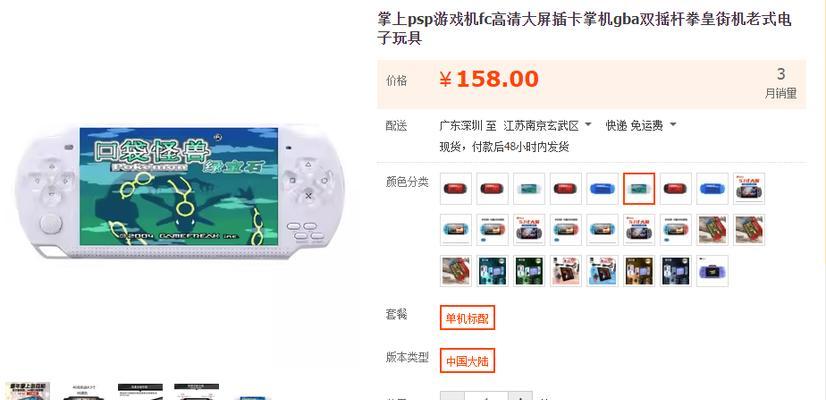Open the first product gallery thumbnail
This screenshot has height=400, width=826.
27,391
